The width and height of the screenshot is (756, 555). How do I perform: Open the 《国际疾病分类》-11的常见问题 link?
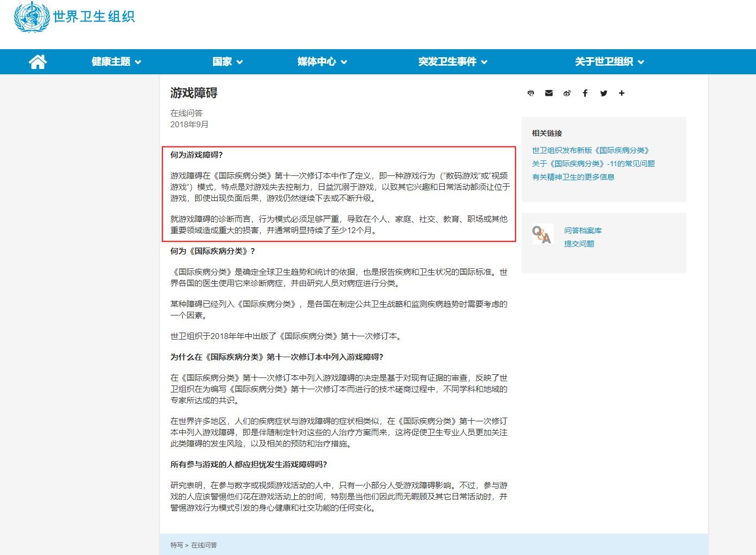tap(593, 164)
